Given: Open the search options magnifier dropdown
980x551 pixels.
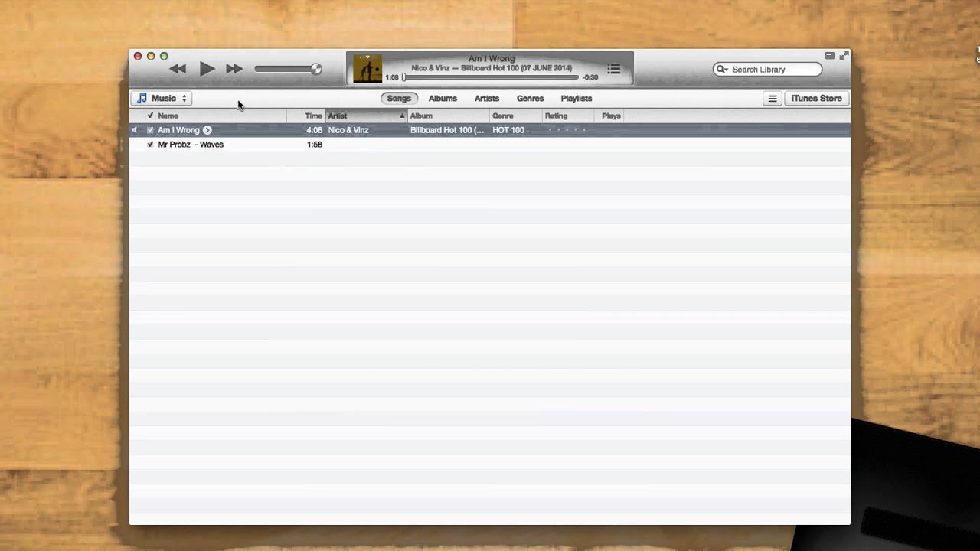Looking at the screenshot, I should coord(721,70).
